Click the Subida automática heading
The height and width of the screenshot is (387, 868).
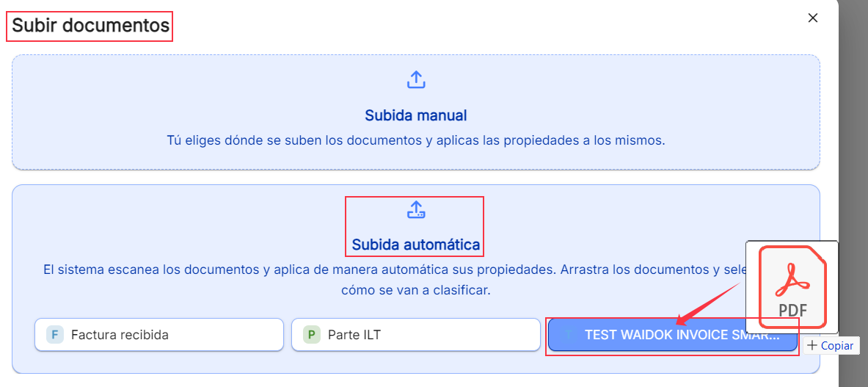[x=416, y=244]
